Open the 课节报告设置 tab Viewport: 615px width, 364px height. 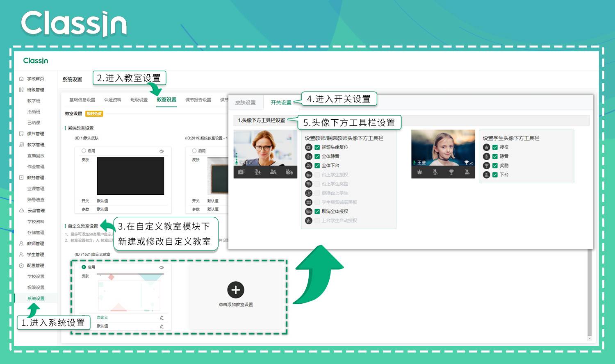(x=198, y=100)
